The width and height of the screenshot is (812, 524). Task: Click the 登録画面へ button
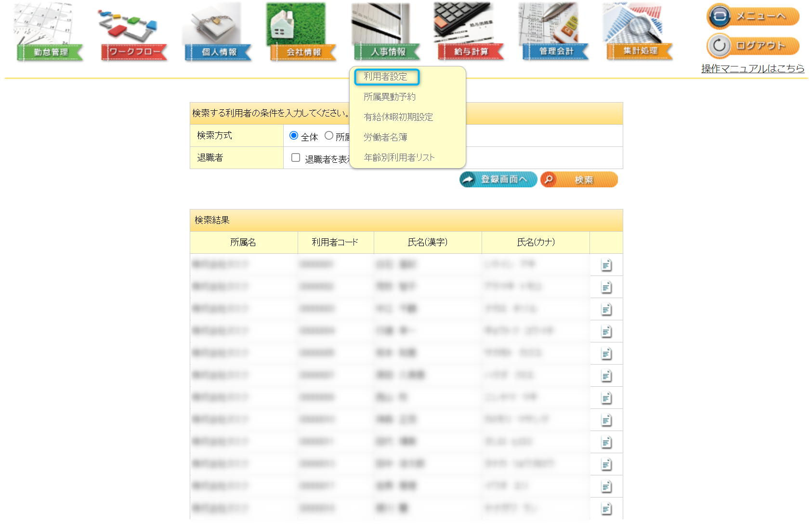(498, 179)
